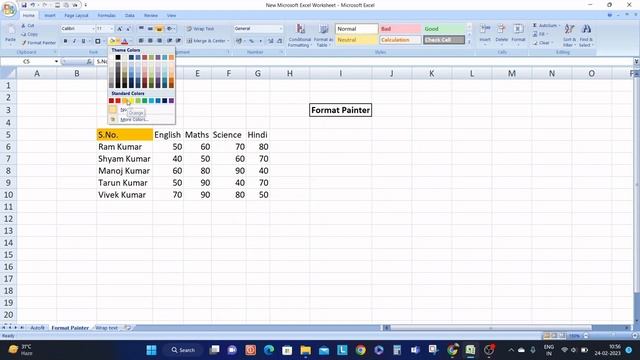Switch to the Review ribbon tab
The width and height of the screenshot is (640, 360).
click(151, 16)
